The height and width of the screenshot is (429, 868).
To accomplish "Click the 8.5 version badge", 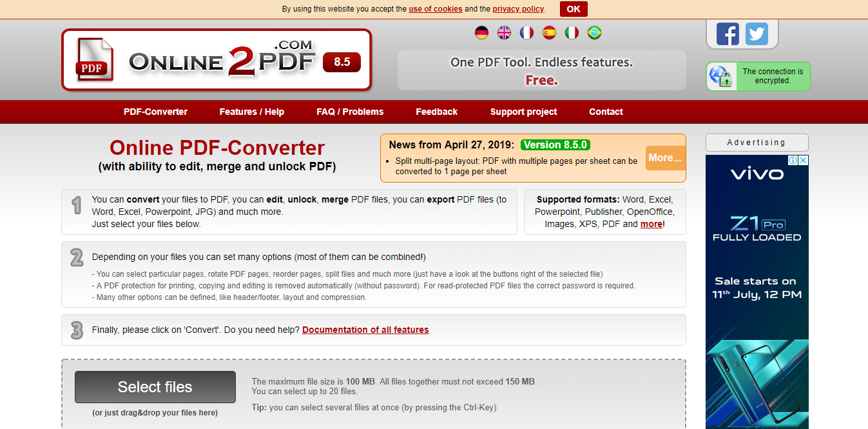I will (x=342, y=62).
